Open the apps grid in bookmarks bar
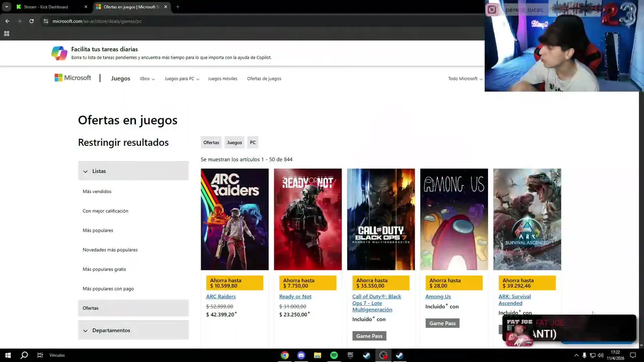The image size is (644, 362). coord(7,34)
